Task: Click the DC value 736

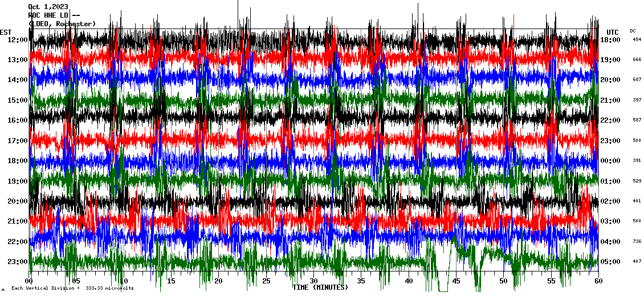Action: [637, 241]
